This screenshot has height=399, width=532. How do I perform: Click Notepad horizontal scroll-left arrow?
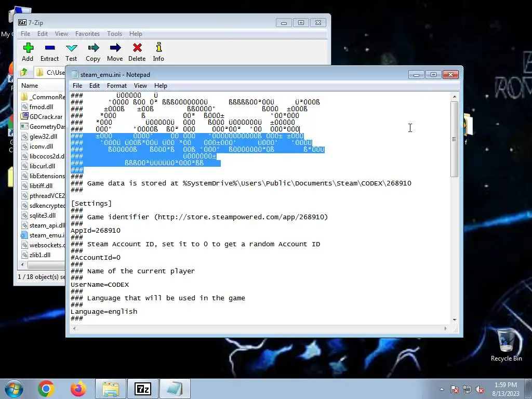[x=74, y=328]
